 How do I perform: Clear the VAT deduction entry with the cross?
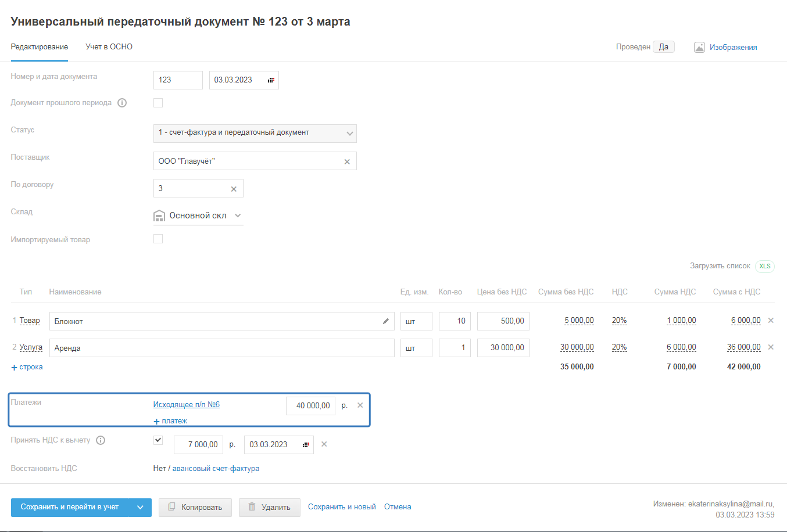click(324, 444)
